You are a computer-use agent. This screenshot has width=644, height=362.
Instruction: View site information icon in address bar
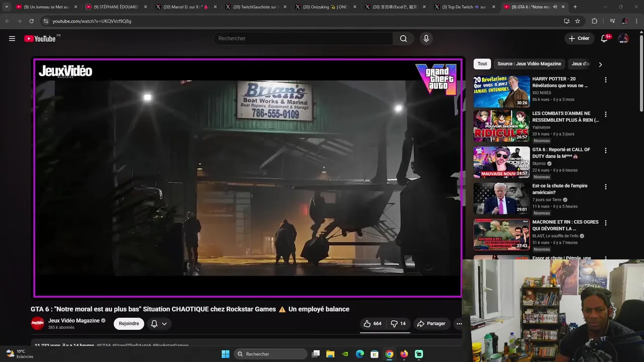pos(46,21)
